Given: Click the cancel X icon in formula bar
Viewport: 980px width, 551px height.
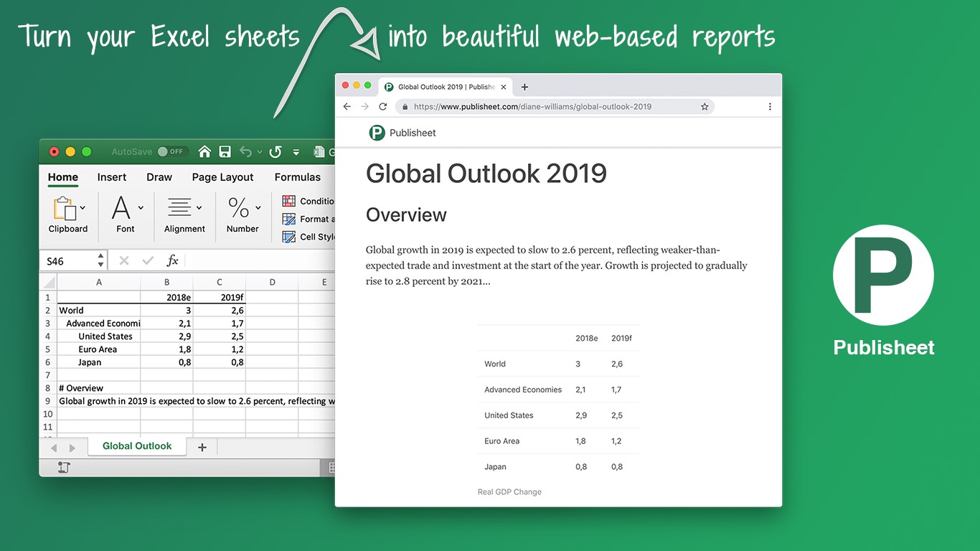Looking at the screenshot, I should coord(123,260).
